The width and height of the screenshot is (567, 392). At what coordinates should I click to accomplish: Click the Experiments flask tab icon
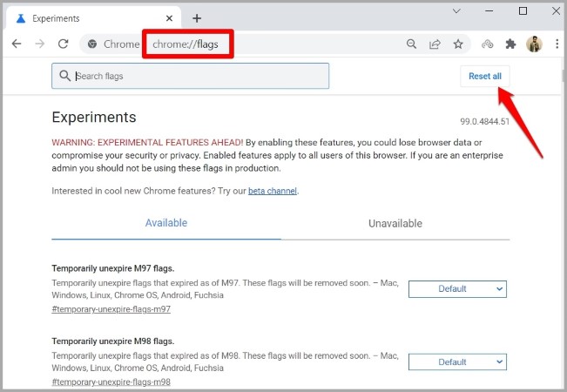tap(21, 18)
